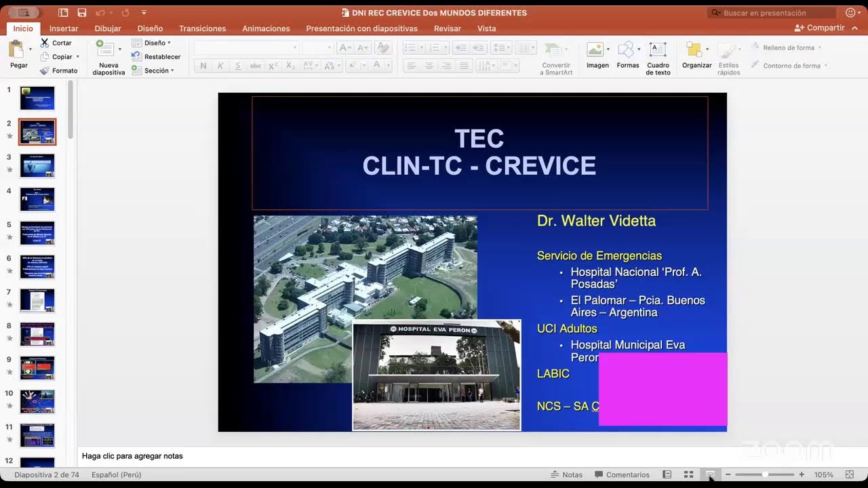
Task: Click zoom in plus button
Action: pos(802,474)
